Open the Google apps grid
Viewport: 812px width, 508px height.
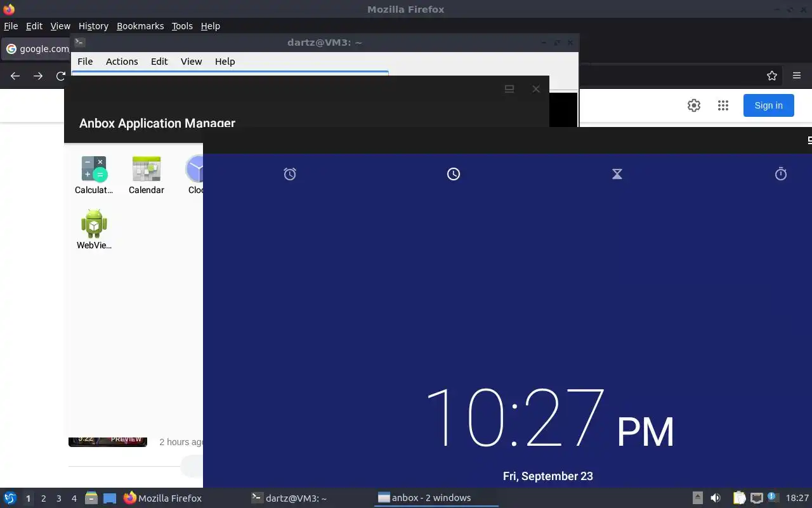click(723, 105)
